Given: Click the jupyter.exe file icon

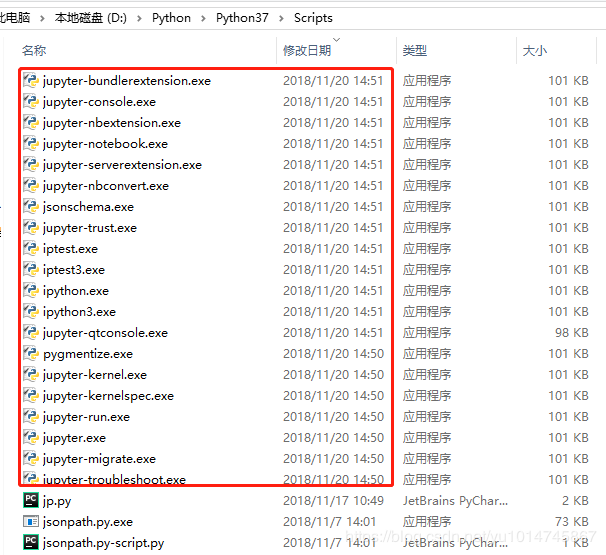Looking at the screenshot, I should [31, 438].
